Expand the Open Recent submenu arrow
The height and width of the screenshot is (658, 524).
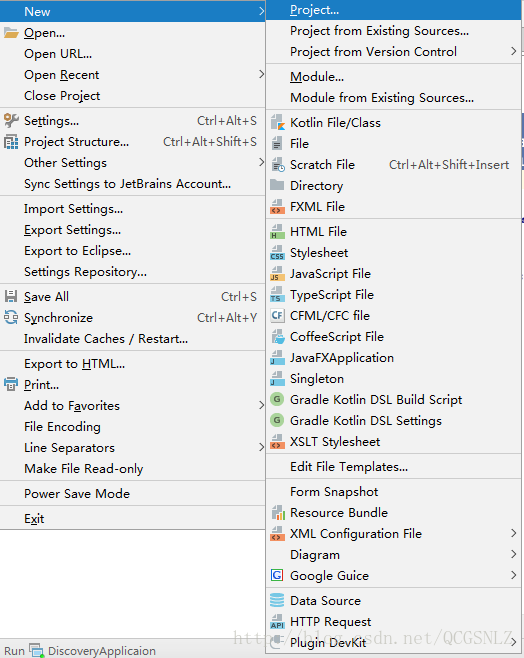[261, 74]
